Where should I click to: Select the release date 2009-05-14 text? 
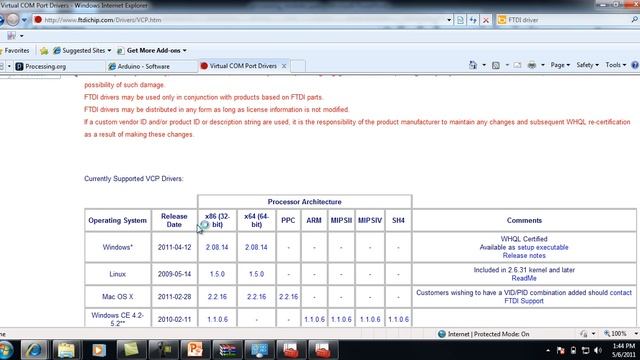[x=174, y=274]
